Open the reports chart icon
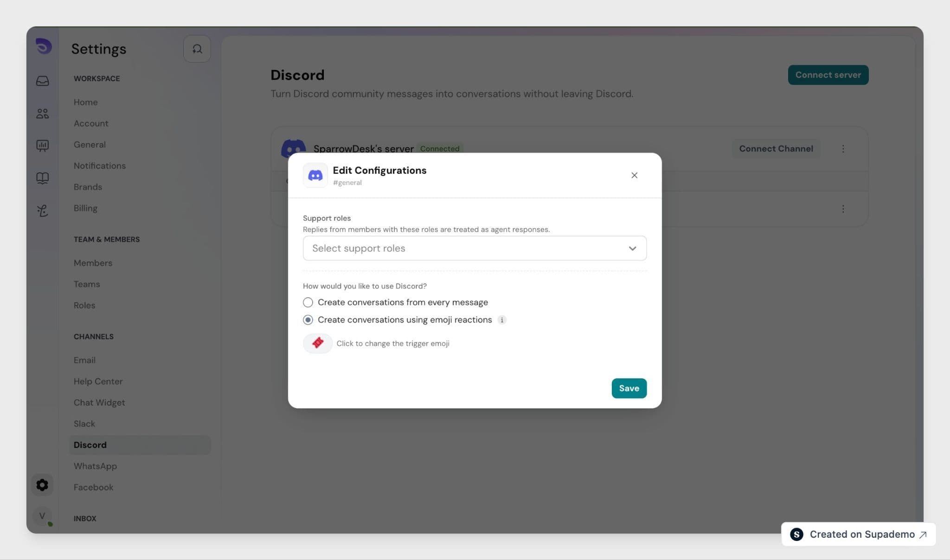The height and width of the screenshot is (560, 950). coord(42,146)
